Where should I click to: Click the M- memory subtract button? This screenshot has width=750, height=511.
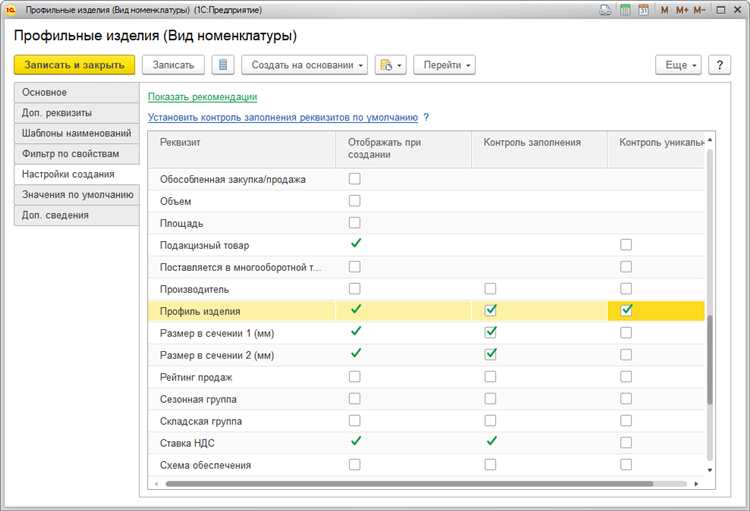[x=701, y=10]
